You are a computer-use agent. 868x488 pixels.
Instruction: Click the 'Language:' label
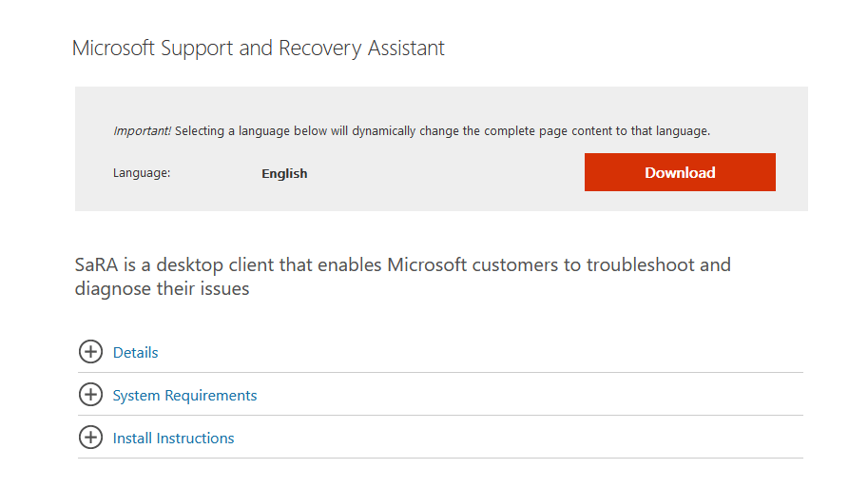142,173
